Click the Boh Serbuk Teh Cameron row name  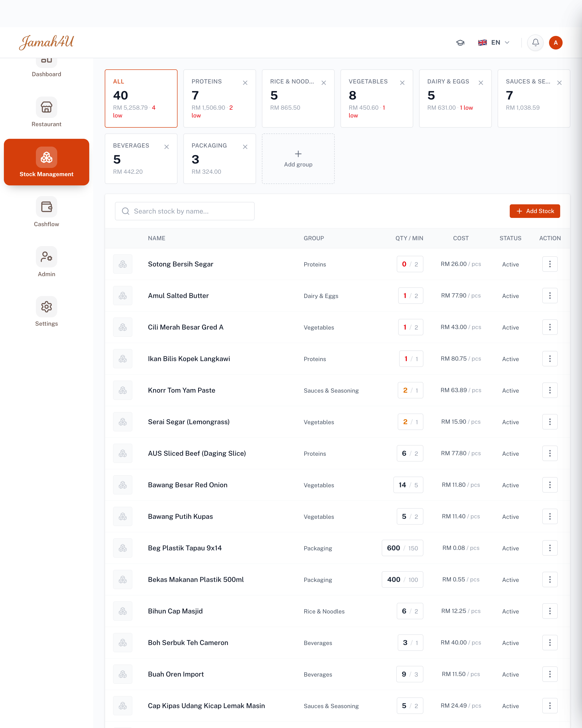pos(188,643)
